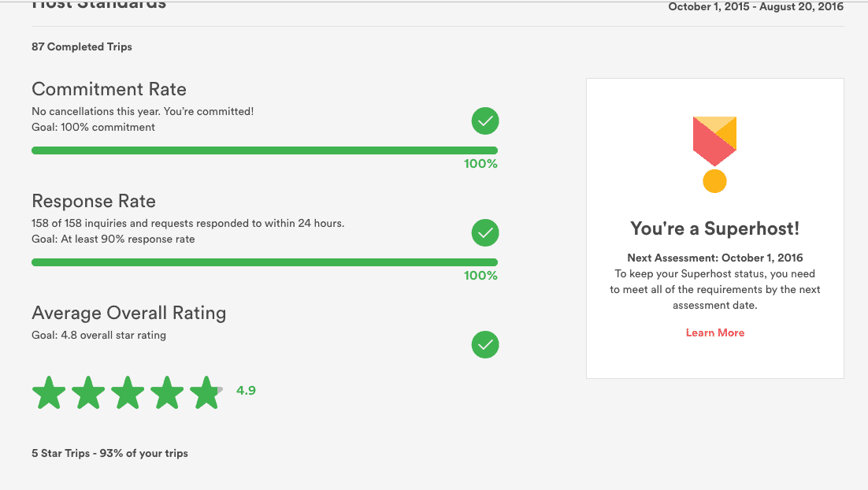868x490 pixels.
Task: Click the 87 Completed Trips text
Action: click(82, 46)
